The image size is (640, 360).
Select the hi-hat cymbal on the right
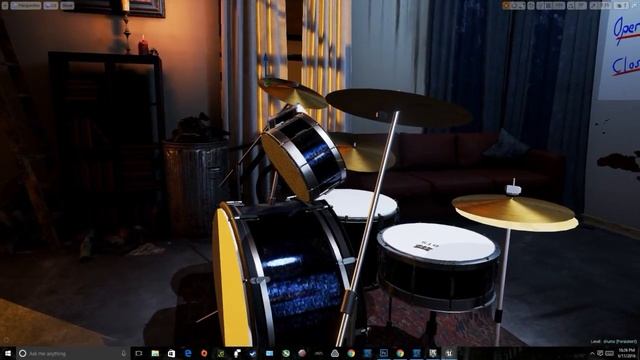tap(514, 212)
